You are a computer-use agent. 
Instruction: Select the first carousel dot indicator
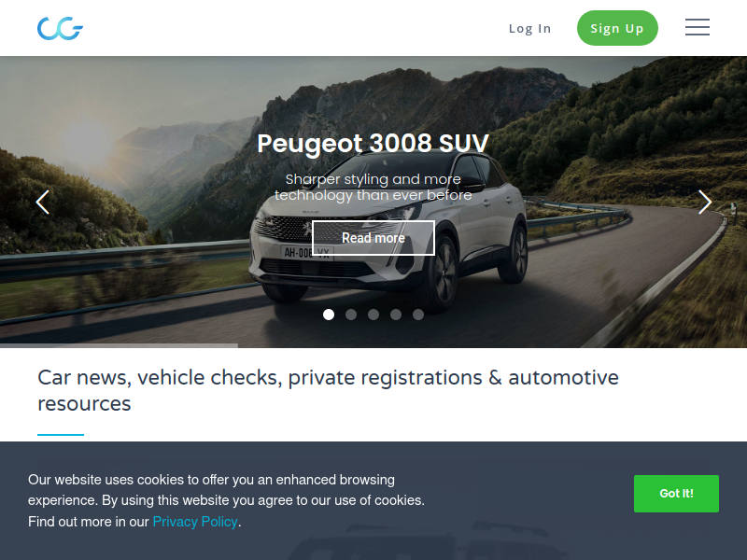(x=329, y=315)
